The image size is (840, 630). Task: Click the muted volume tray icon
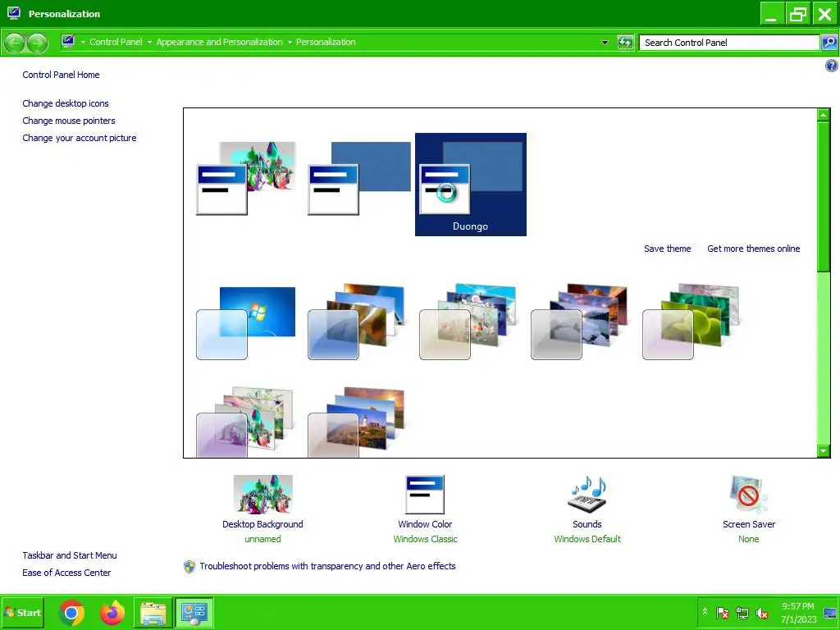[x=761, y=612]
